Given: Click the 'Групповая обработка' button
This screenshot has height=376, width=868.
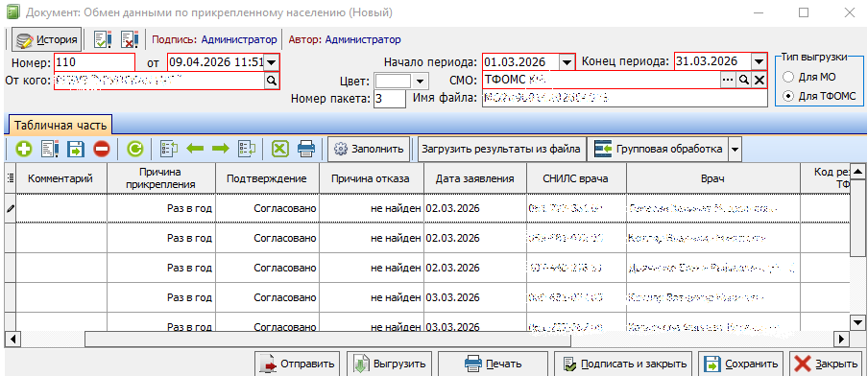Looking at the screenshot, I should coord(658,149).
